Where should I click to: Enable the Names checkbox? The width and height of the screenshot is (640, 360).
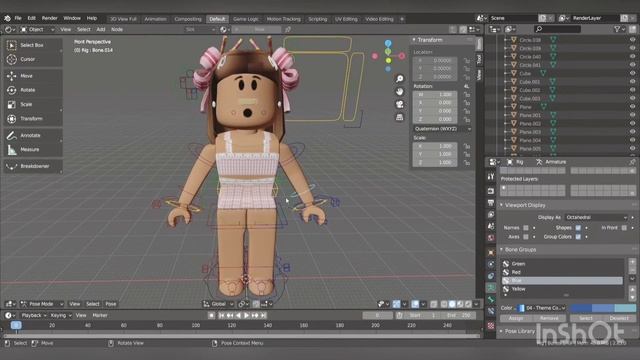526,228
